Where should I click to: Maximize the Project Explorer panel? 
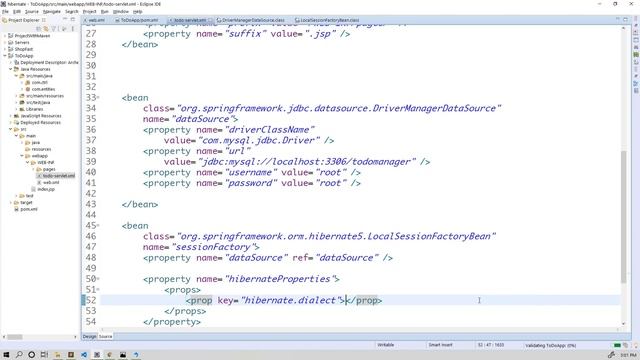point(73,20)
